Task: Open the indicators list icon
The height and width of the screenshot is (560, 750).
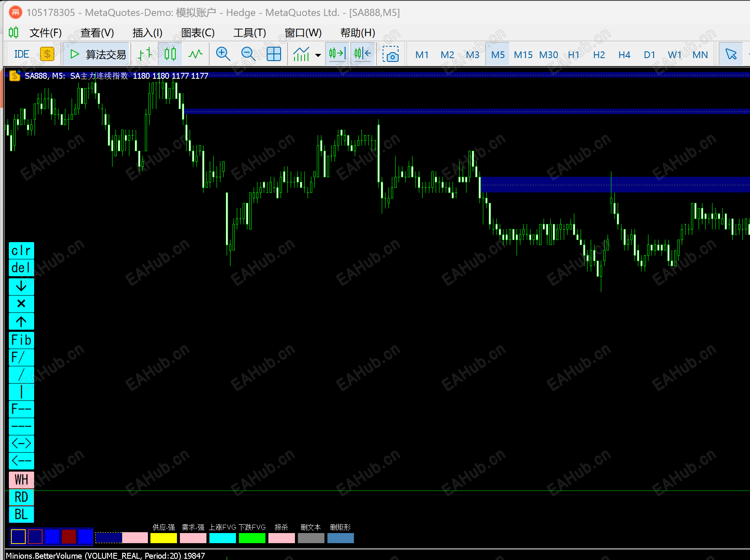Action: point(301,54)
